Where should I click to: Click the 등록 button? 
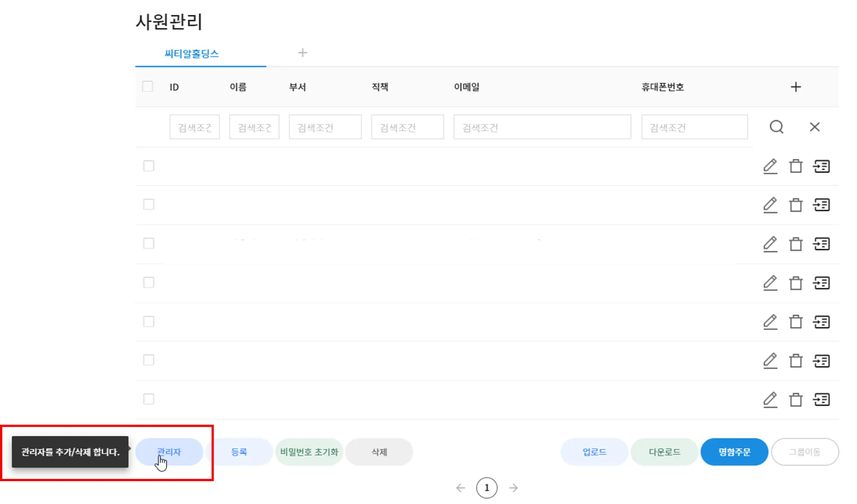[x=239, y=452]
